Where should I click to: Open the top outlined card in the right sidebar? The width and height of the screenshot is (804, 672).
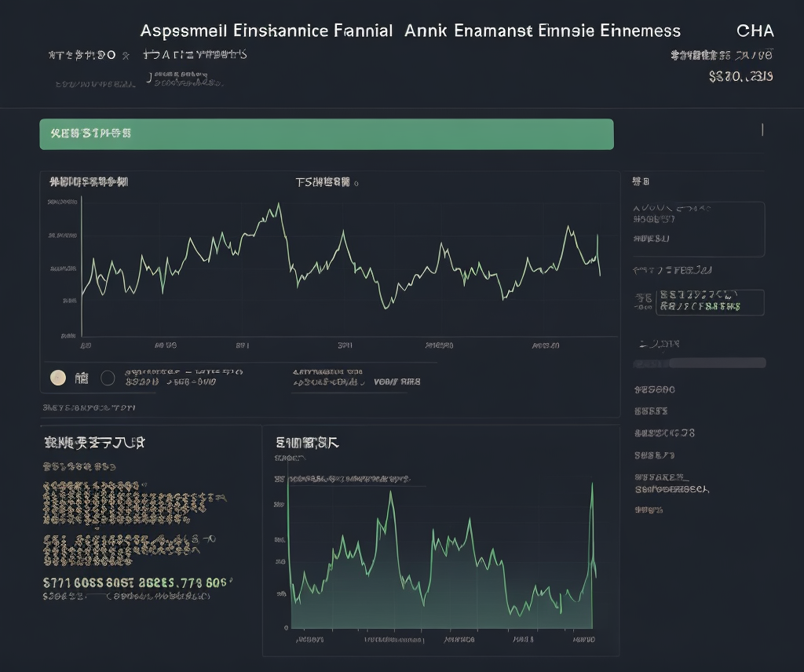point(698,228)
